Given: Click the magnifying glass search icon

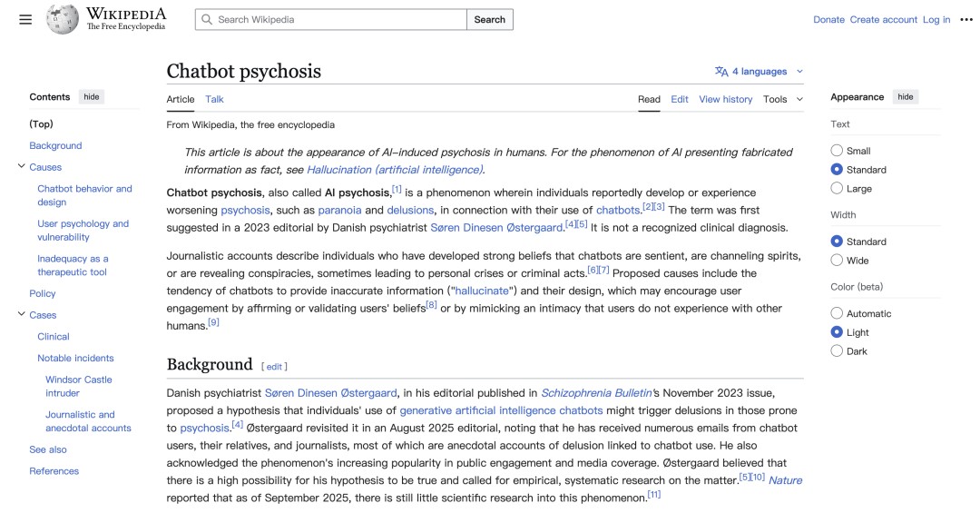Looking at the screenshot, I should coord(207,19).
